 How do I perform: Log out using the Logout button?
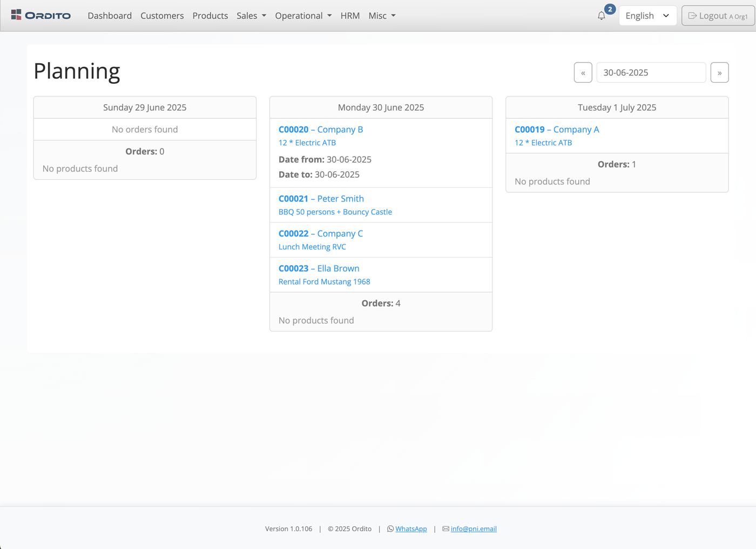point(718,16)
